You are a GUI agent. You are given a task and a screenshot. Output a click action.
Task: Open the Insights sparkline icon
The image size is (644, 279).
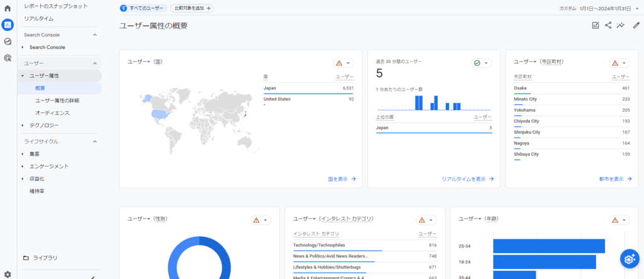tap(621, 25)
